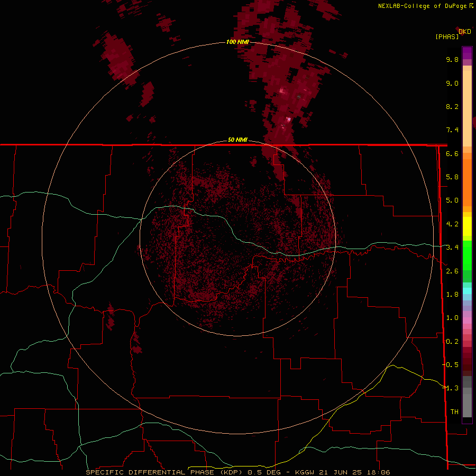Click the 4.2 value on the color scale
Image resolution: width=476 pixels, height=476 pixels.
(452, 224)
